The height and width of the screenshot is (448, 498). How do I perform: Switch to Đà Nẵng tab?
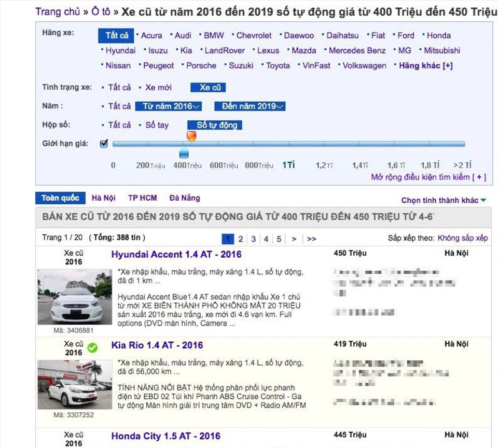coord(185,198)
